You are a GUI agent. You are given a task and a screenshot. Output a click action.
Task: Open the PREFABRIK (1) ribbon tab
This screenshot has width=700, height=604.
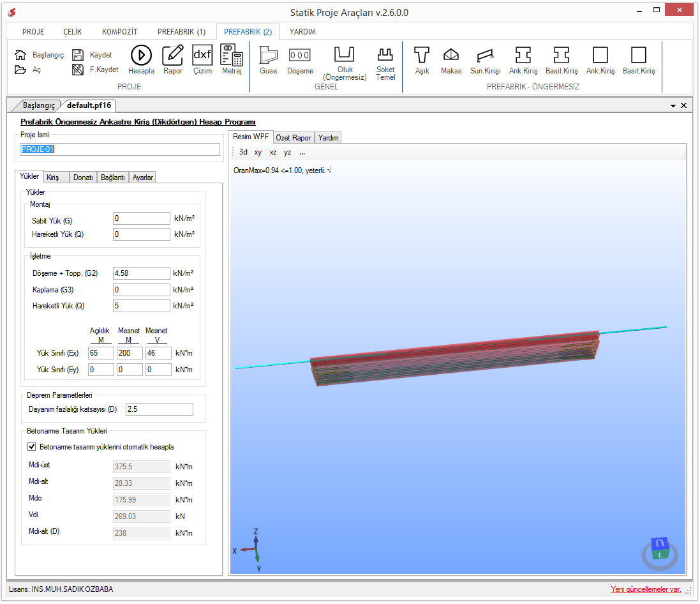pos(181,32)
